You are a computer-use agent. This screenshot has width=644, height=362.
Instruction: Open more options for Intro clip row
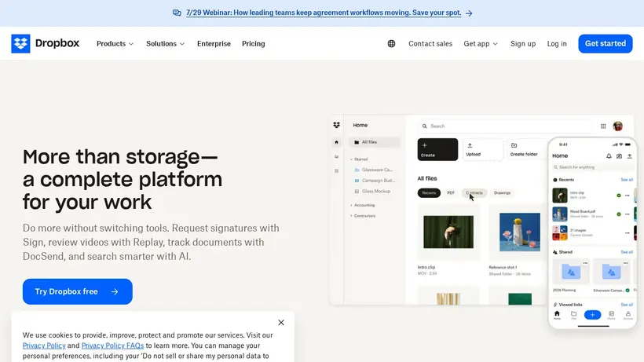(x=628, y=196)
